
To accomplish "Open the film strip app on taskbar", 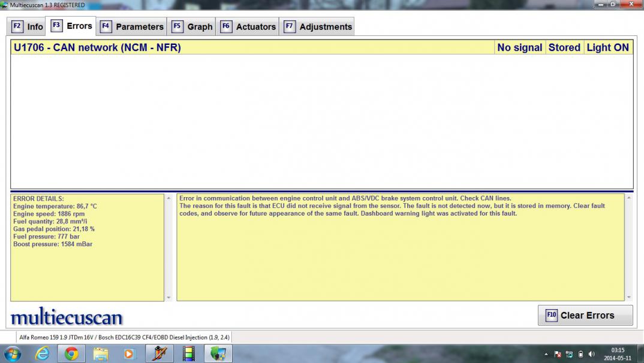I will [x=188, y=353].
